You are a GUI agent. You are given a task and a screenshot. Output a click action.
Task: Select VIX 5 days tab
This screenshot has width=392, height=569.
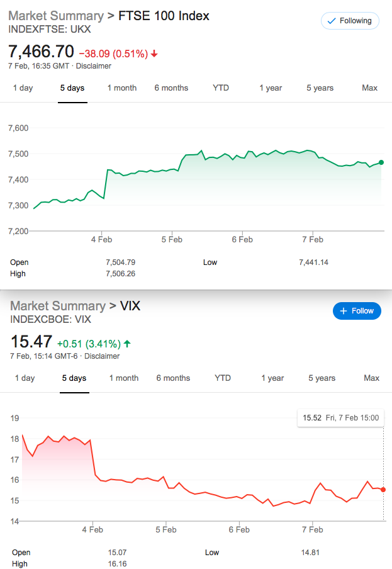pos(74,378)
